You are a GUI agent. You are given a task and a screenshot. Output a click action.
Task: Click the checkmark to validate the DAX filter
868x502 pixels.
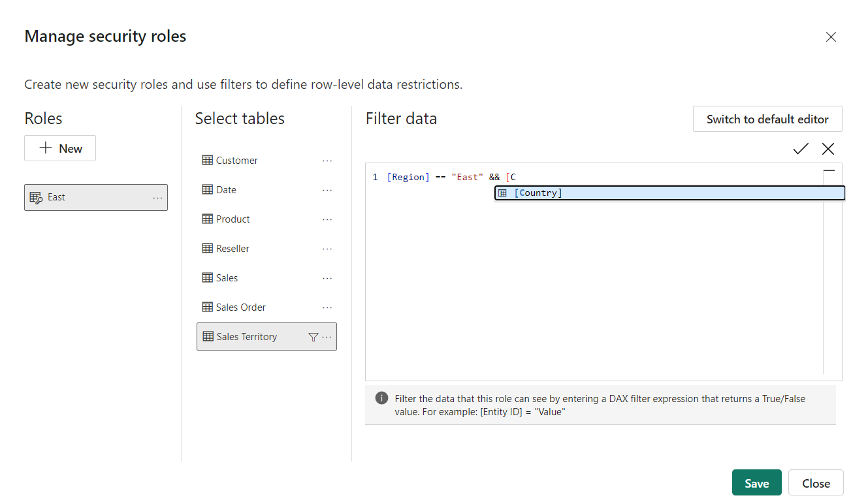[800, 149]
